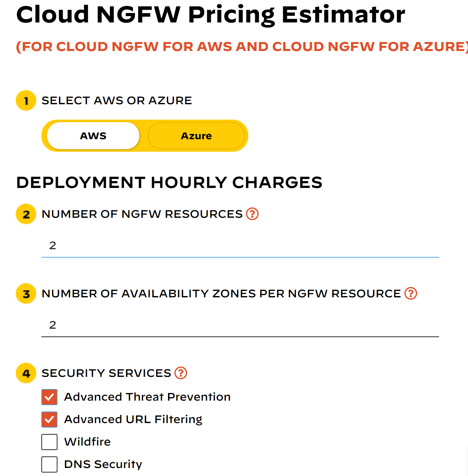Switch to the Azure option
Viewport: 468px width, 476px height.
pos(196,136)
